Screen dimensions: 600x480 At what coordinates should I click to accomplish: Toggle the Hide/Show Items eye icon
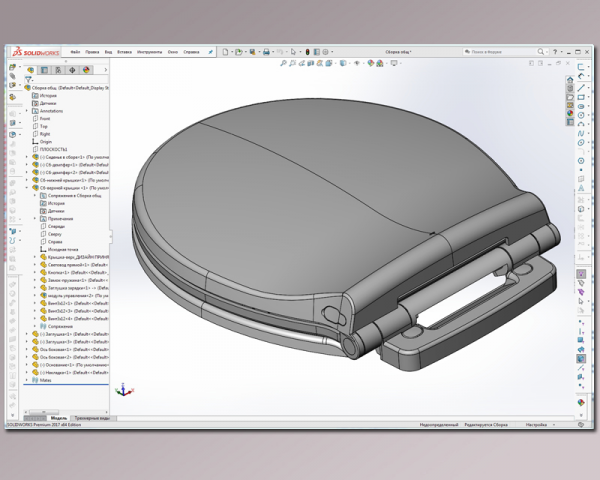pyautogui.click(x=357, y=63)
